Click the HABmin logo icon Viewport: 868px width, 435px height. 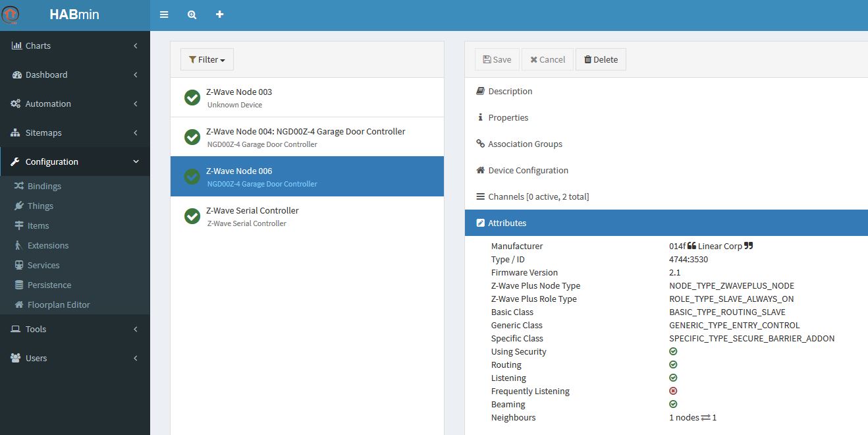[11, 14]
